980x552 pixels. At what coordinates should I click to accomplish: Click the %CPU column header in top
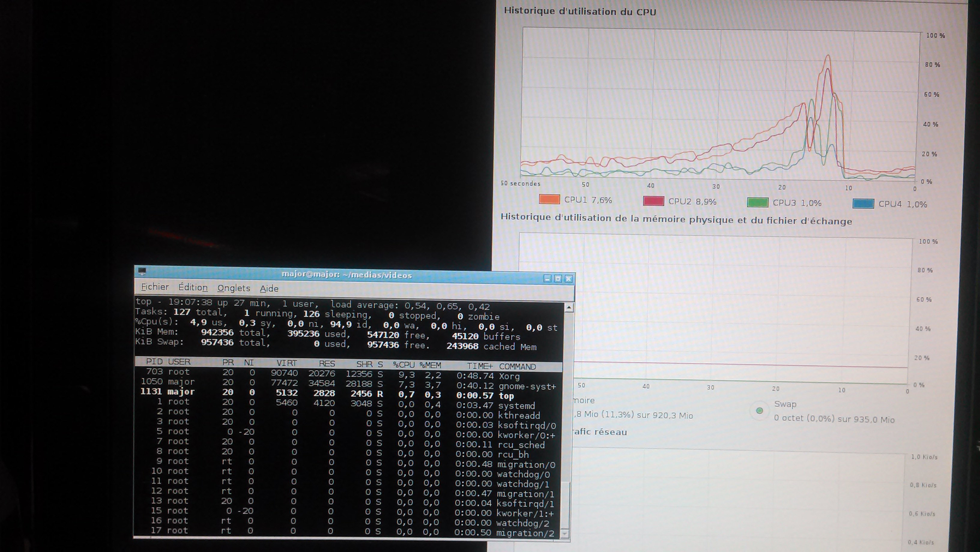(404, 365)
